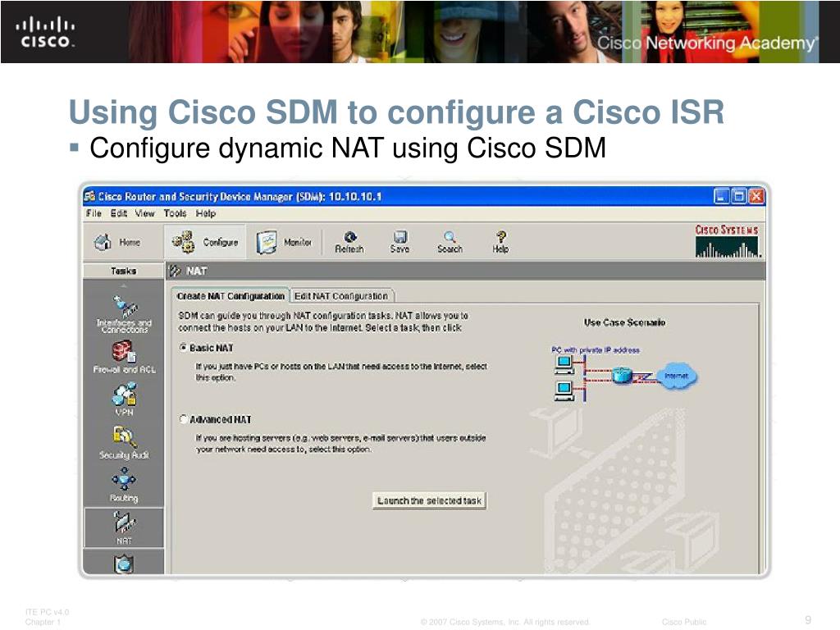Screen dimensions: 840x630
Task: Open the Edit menu
Action: point(118,213)
